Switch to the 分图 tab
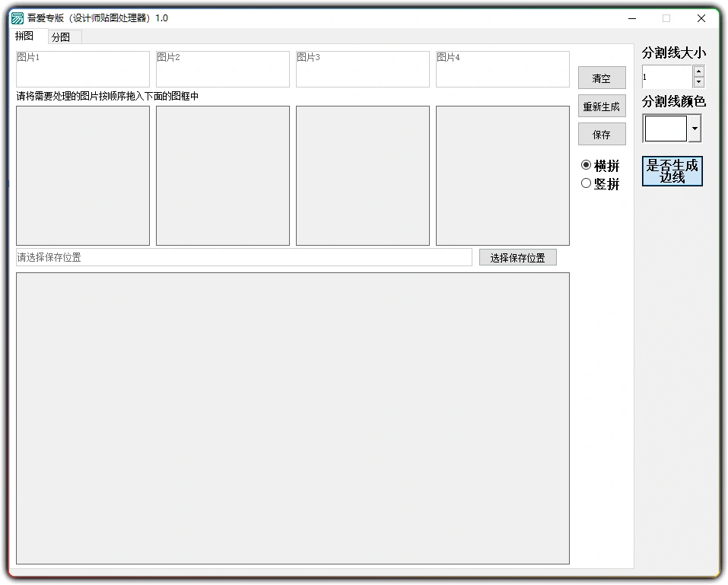Image resolution: width=728 pixels, height=585 pixels. 63,36
